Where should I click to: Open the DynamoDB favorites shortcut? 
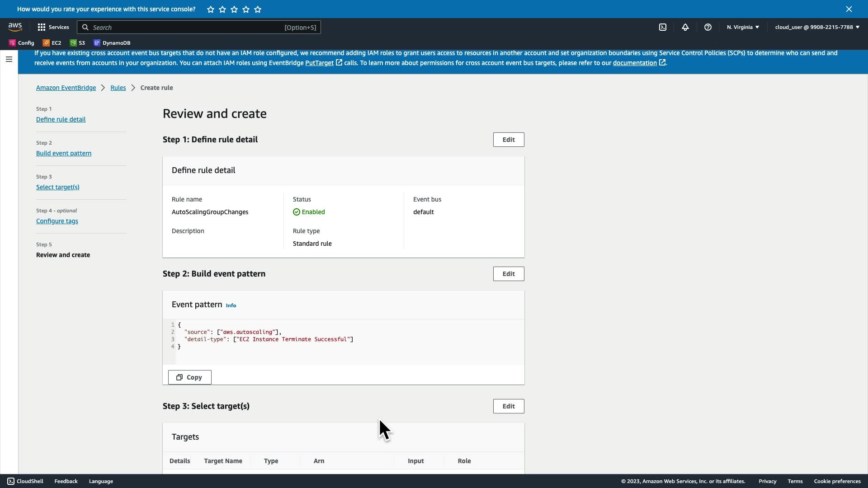[112, 43]
